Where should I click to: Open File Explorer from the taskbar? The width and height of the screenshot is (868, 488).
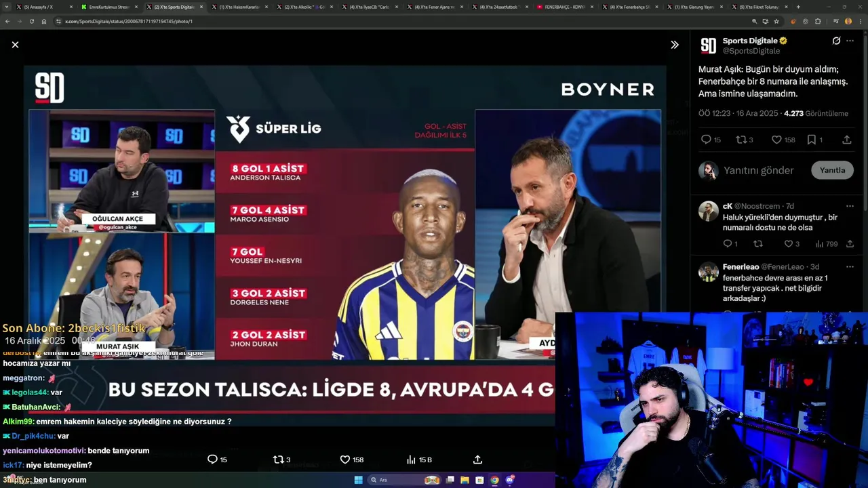click(x=465, y=480)
